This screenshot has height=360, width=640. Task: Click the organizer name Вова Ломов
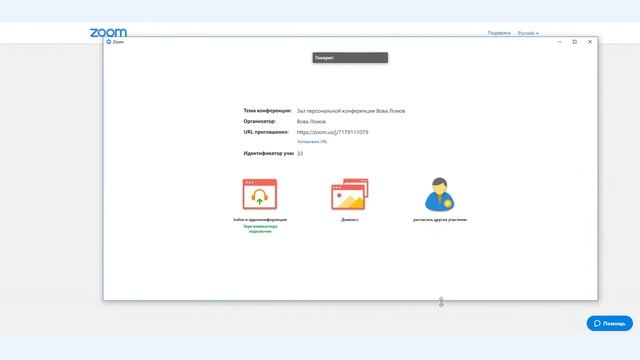311,122
